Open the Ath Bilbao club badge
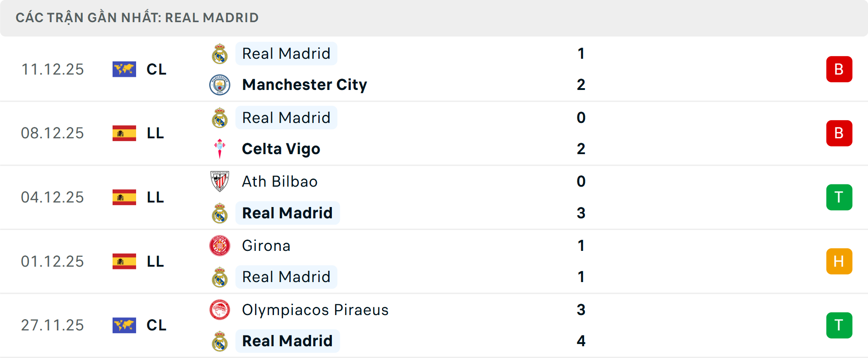Viewport: 868px width, 358px height. 220,181
